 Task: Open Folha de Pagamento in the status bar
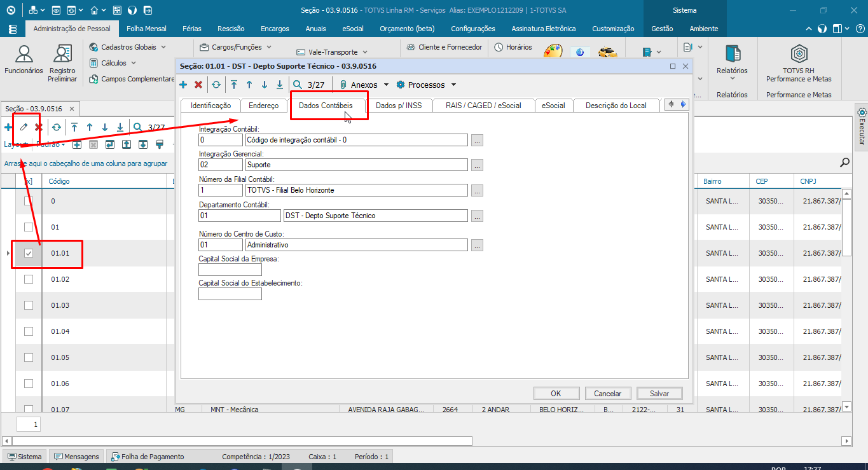148,457
